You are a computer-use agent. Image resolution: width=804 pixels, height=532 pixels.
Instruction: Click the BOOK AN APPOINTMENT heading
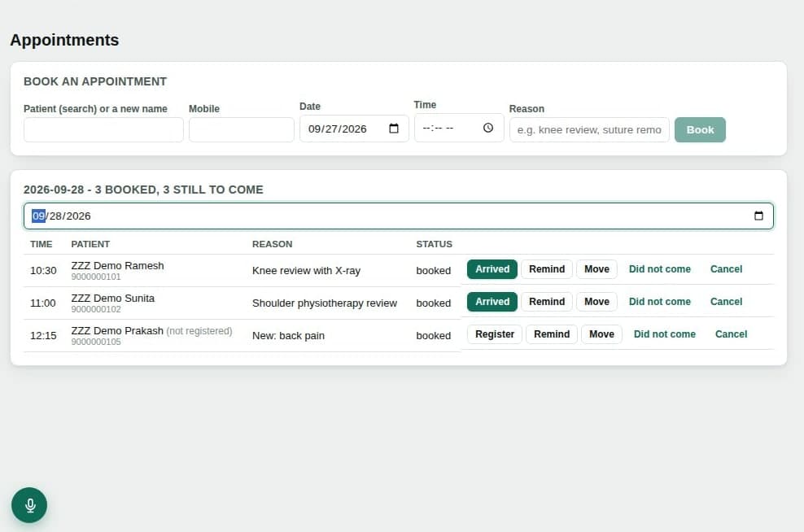tap(95, 81)
